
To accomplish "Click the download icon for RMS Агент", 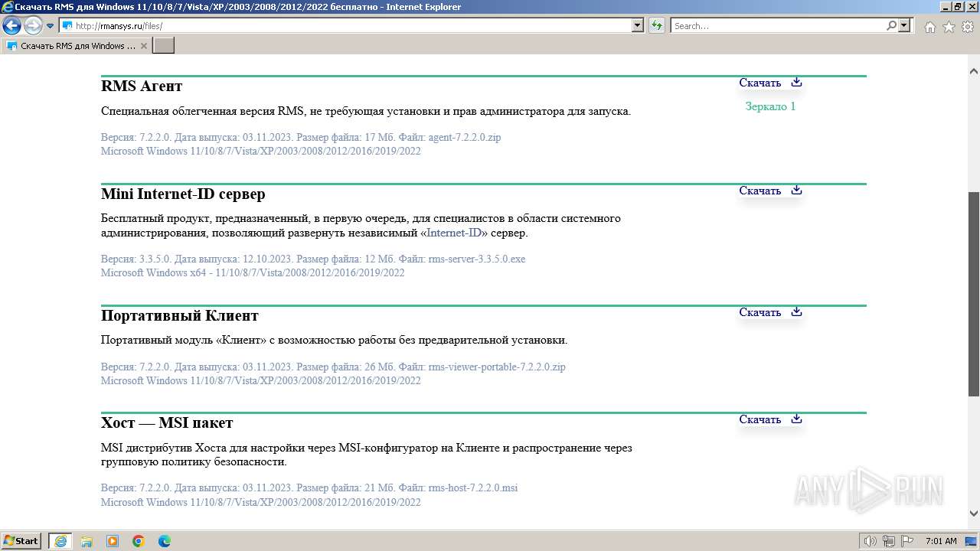I will 796,82.
